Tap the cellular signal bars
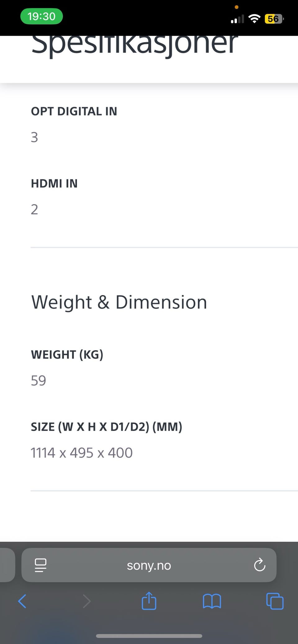Image resolution: width=298 pixels, height=644 pixels. click(x=237, y=19)
